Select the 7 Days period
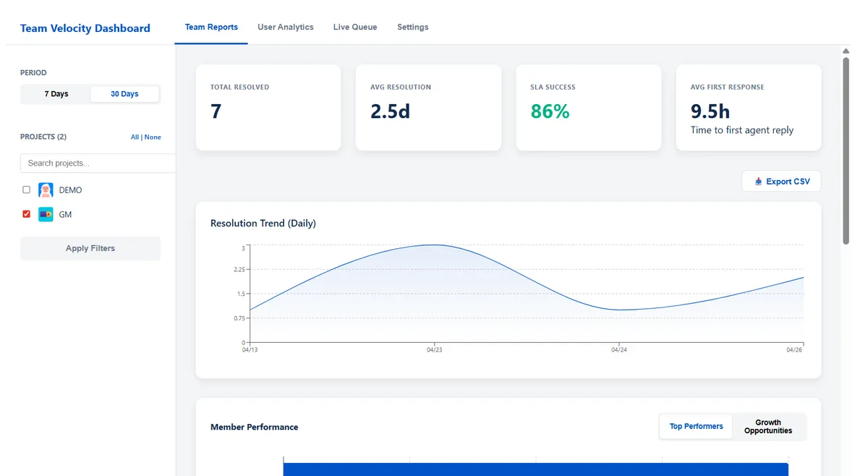Image resolution: width=868 pixels, height=476 pixels. pyautogui.click(x=56, y=94)
